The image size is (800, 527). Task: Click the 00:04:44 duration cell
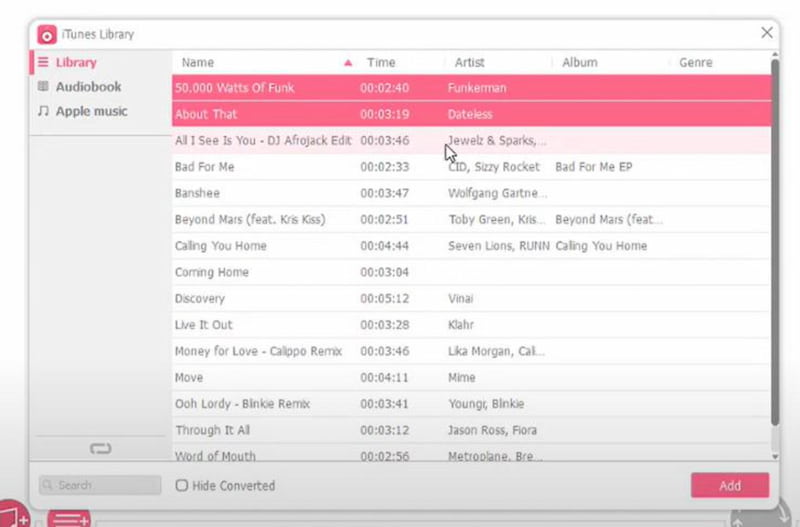tap(385, 246)
